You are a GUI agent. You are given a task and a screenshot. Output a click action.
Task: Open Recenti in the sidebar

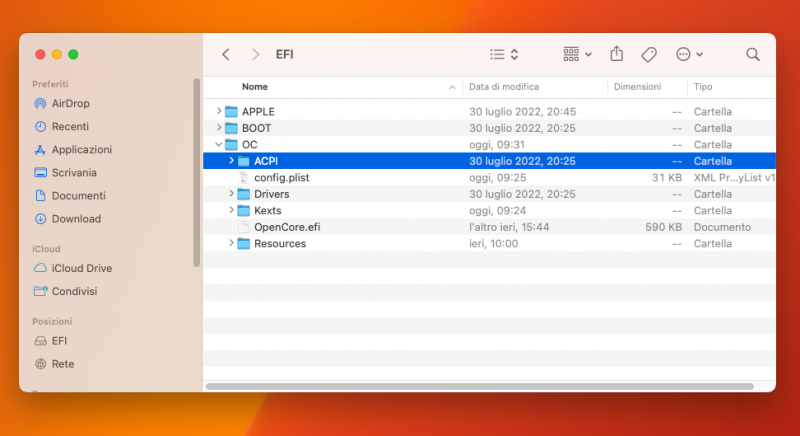click(61, 126)
